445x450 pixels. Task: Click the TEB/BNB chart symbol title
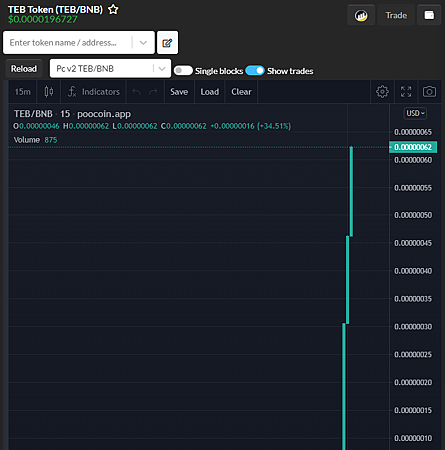[33, 114]
